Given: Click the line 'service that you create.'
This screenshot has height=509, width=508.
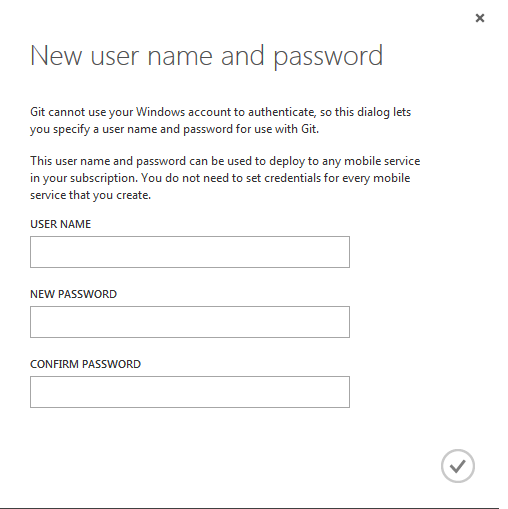Looking at the screenshot, I should [90, 195].
